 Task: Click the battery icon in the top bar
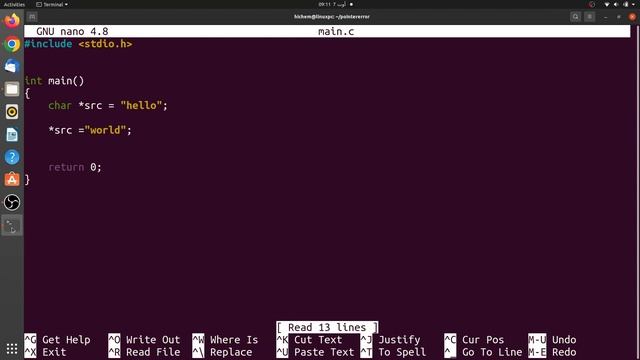pos(626,4)
